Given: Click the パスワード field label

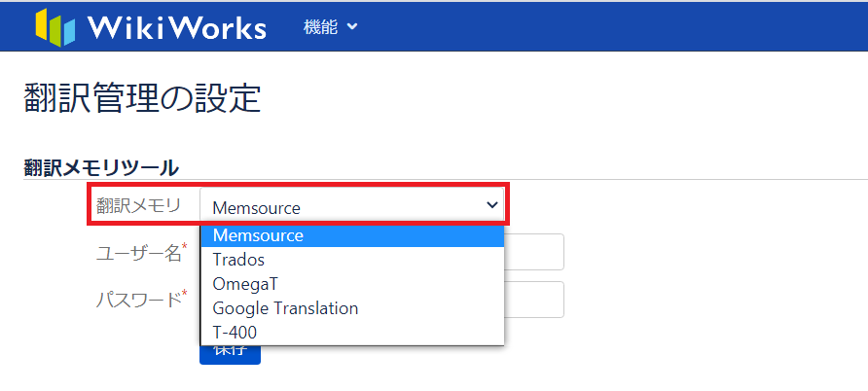Looking at the screenshot, I should (x=140, y=300).
